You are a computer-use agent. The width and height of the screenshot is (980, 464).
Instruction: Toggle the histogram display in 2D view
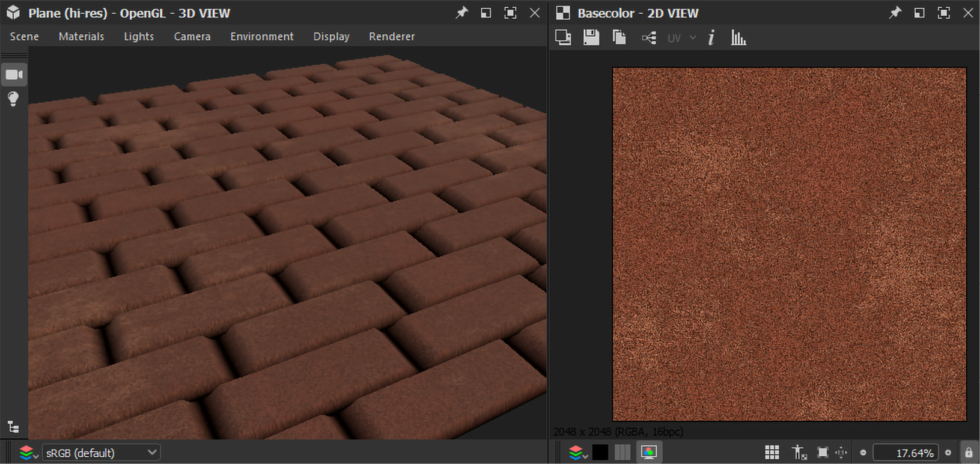(x=738, y=38)
